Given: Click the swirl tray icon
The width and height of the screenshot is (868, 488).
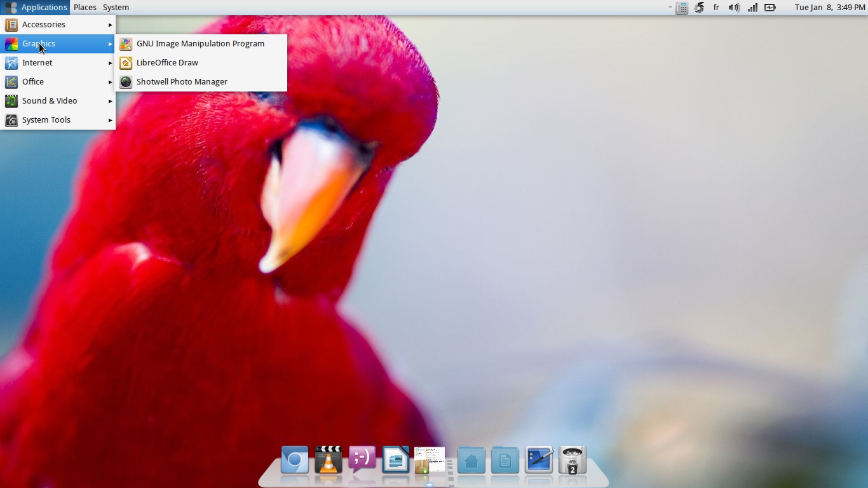Looking at the screenshot, I should [x=699, y=8].
